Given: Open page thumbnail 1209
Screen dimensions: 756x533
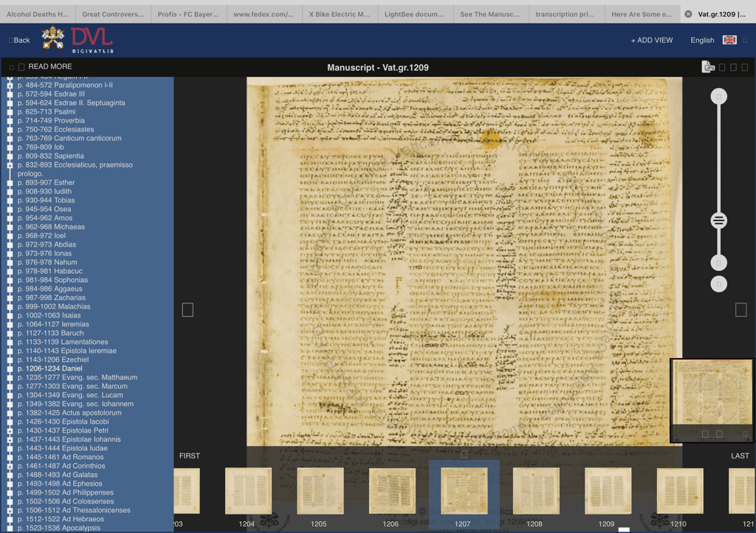Looking at the screenshot, I should point(608,491).
